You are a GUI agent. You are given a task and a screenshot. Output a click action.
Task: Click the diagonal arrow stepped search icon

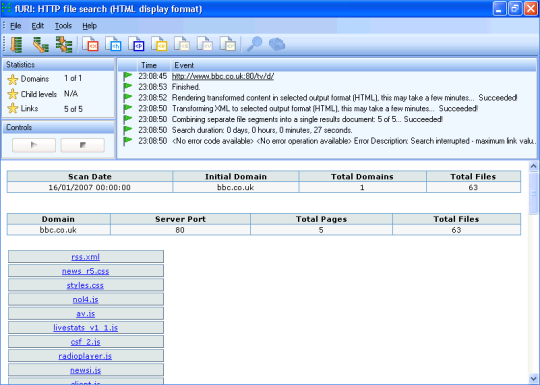pos(41,45)
